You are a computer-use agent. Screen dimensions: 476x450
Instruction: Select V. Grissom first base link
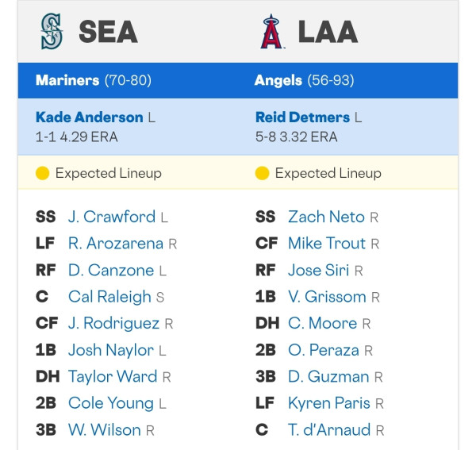[x=327, y=297]
